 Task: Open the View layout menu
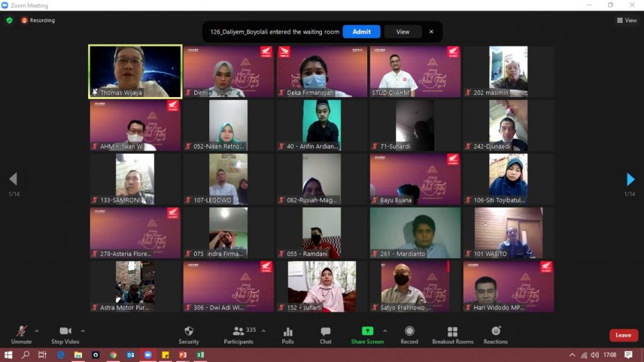627,21
